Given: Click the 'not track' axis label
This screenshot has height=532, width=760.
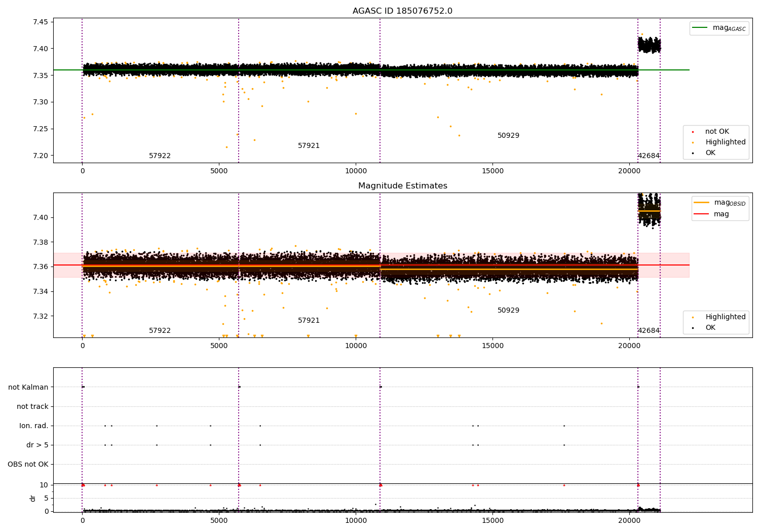Looking at the screenshot, I should (x=32, y=406).
